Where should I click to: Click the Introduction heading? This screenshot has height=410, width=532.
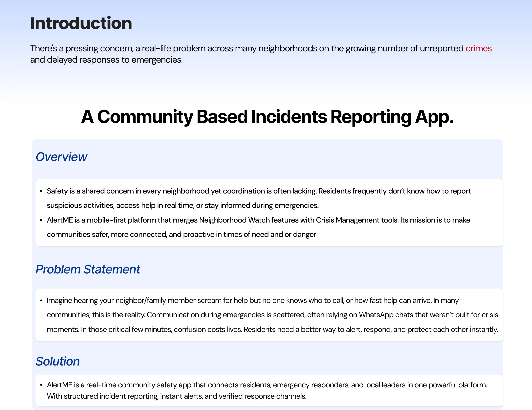[81, 23]
